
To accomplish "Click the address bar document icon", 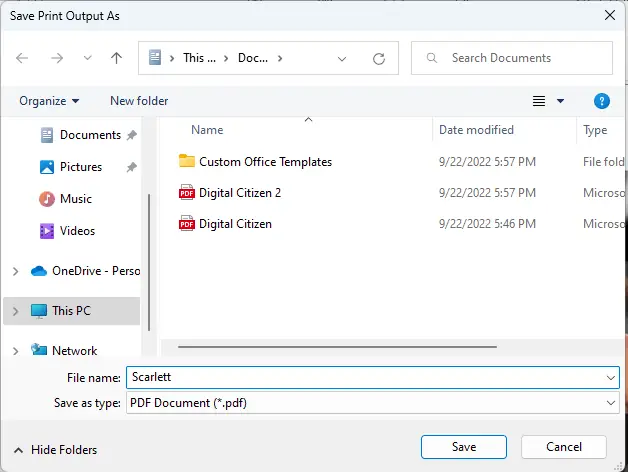I will (155, 58).
